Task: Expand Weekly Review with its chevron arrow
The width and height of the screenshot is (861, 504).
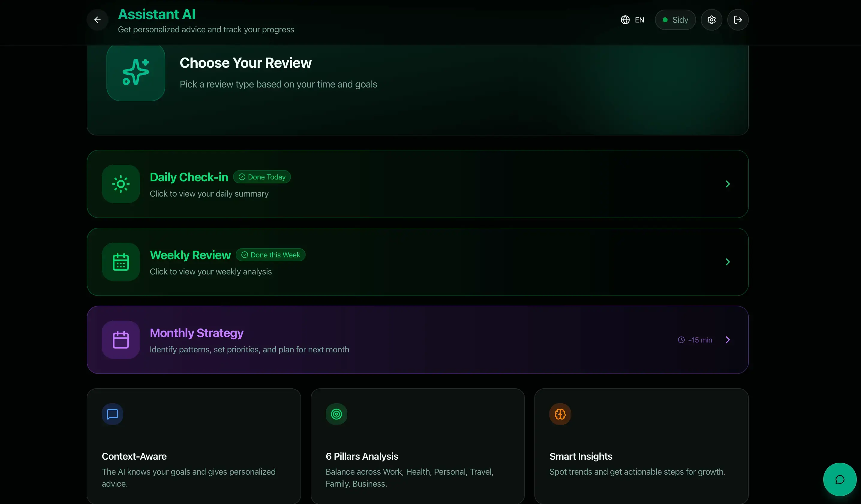Action: (728, 262)
